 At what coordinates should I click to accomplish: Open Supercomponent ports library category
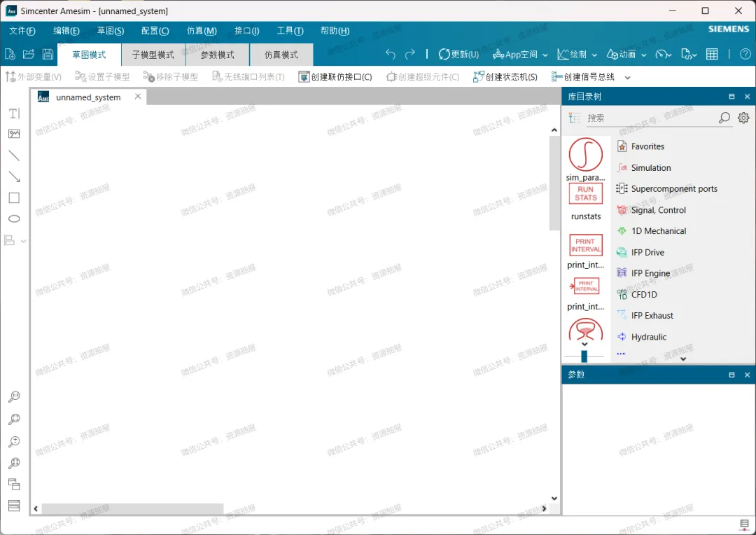pos(667,188)
